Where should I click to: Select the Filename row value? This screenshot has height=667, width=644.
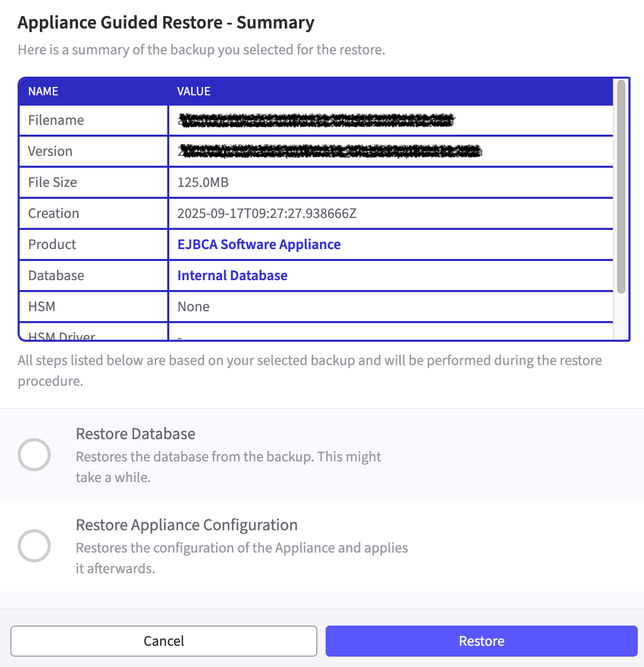(x=316, y=120)
